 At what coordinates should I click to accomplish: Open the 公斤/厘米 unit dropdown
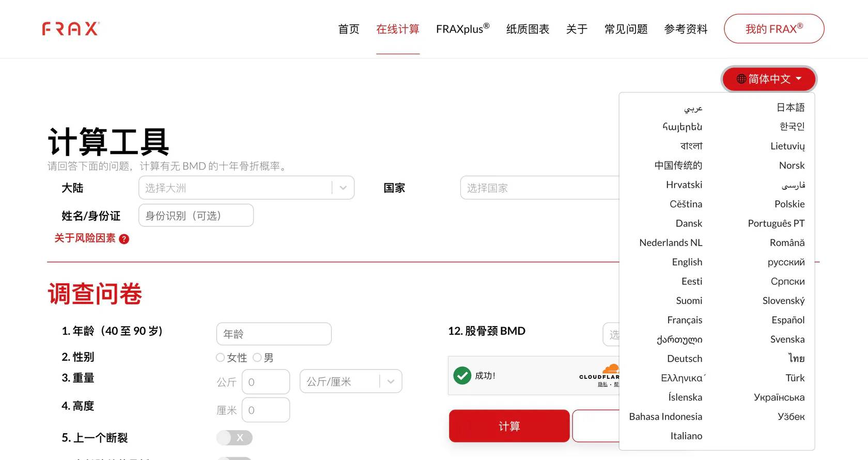351,381
